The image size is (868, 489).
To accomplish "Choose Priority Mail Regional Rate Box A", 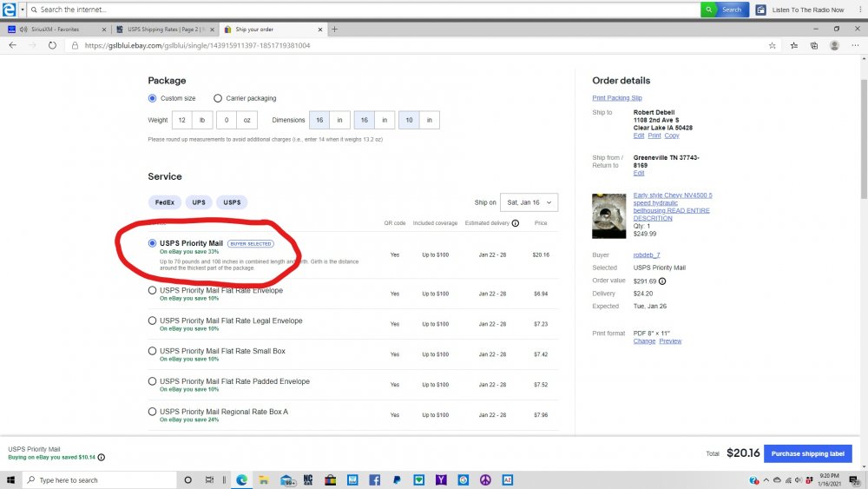I will [x=152, y=412].
